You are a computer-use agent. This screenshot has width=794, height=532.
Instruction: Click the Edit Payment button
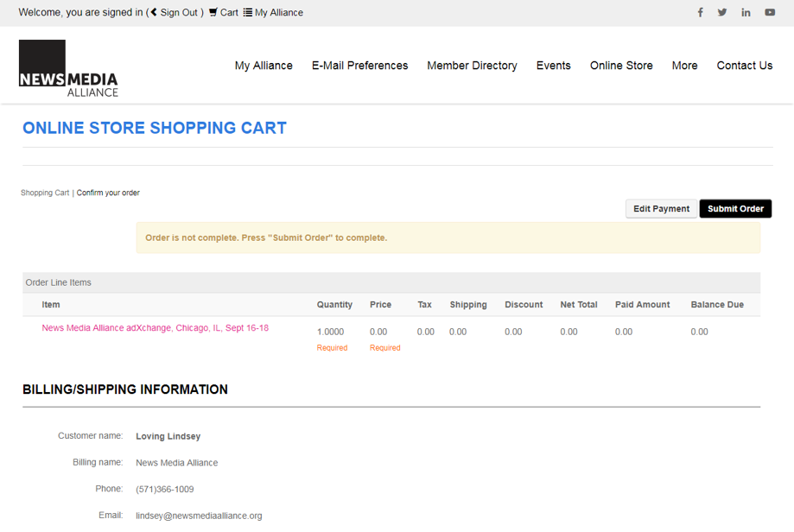(x=661, y=208)
